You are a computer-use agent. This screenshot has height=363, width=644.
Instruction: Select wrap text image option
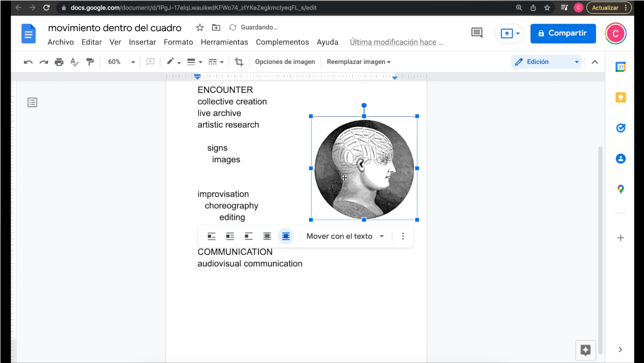pos(230,236)
